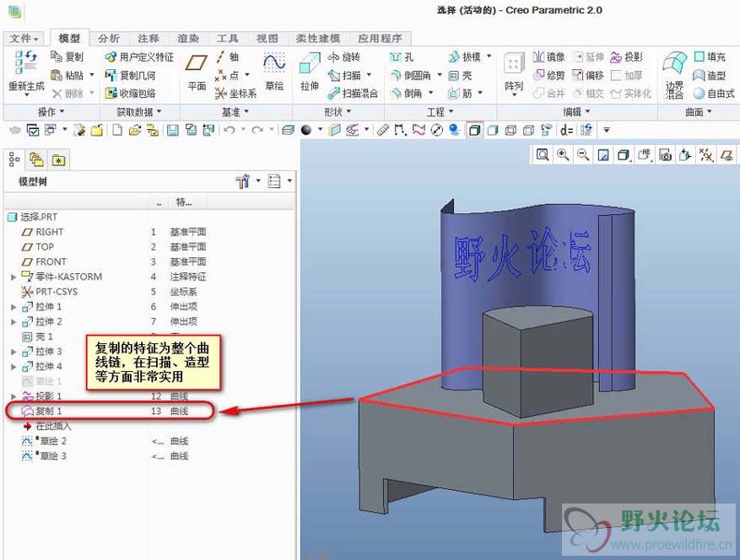Screen dimensions: 740x560
Task: Click the New file icon in quick toolbar
Action: click(117, 130)
